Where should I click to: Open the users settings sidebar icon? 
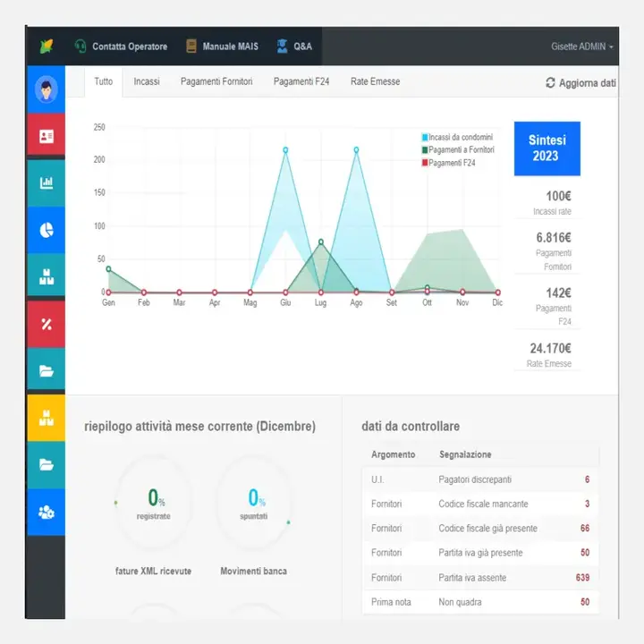click(x=46, y=512)
